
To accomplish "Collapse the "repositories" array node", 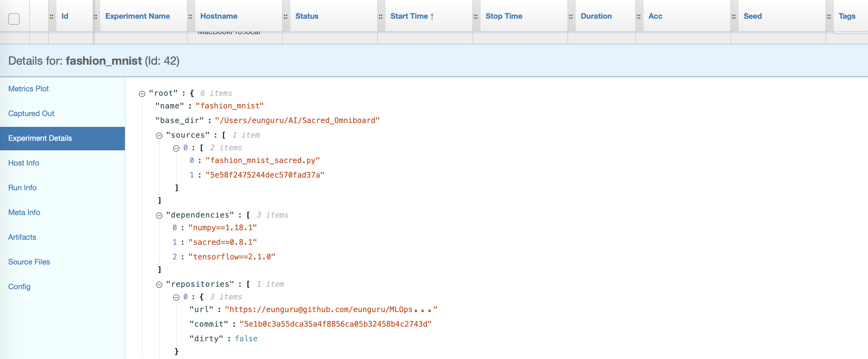I will pos(159,284).
